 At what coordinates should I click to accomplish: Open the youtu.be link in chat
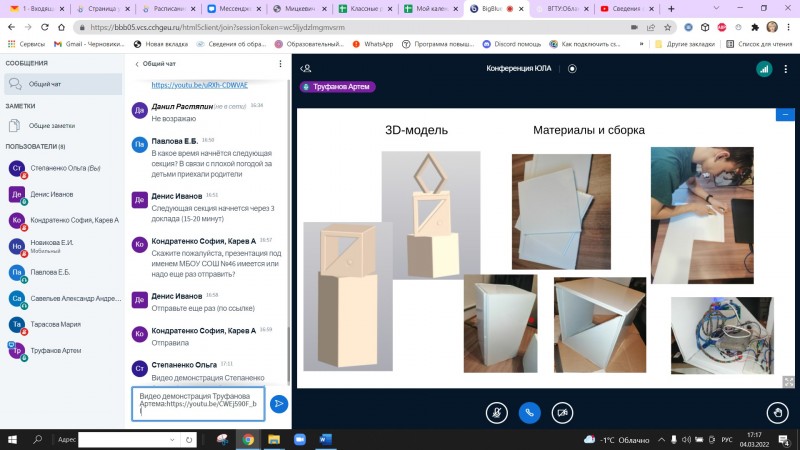pyautogui.click(x=200, y=85)
